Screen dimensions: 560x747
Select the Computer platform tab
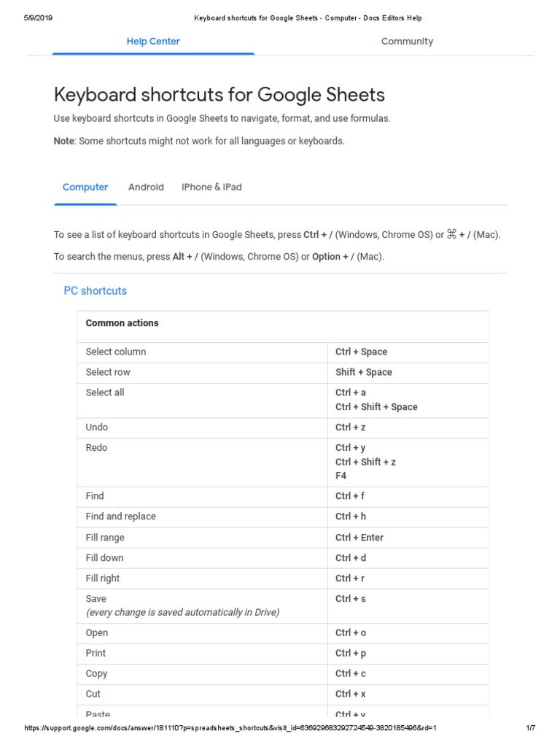(85, 187)
